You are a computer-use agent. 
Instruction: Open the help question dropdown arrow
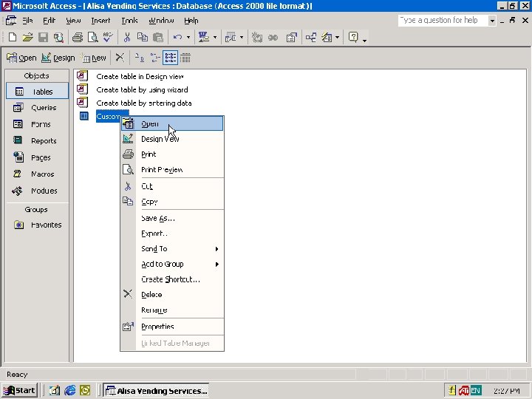(492, 21)
